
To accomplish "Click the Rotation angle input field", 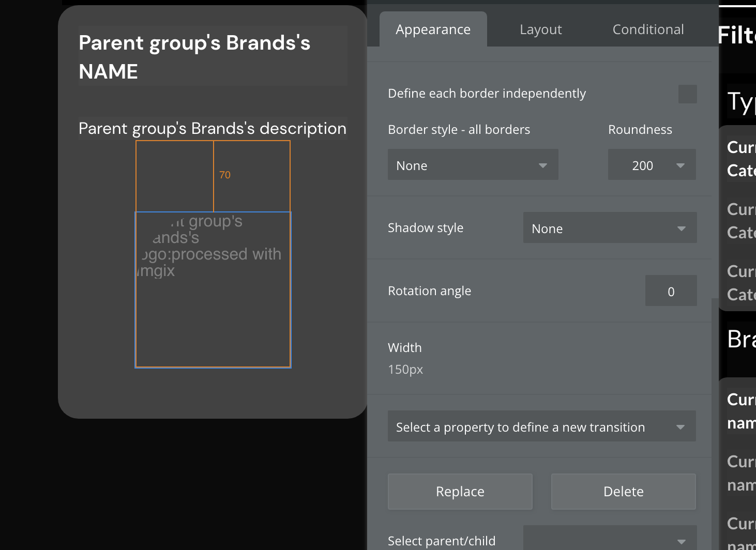I will coord(671,291).
